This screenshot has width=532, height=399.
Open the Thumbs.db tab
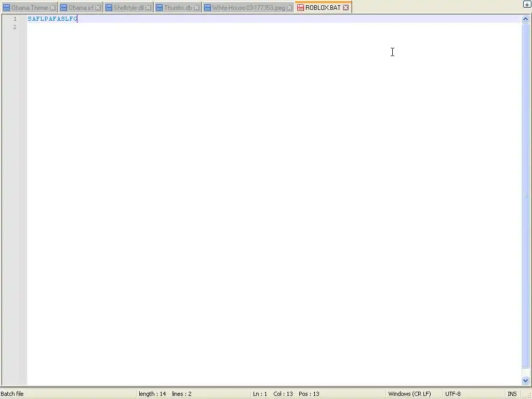(178, 7)
